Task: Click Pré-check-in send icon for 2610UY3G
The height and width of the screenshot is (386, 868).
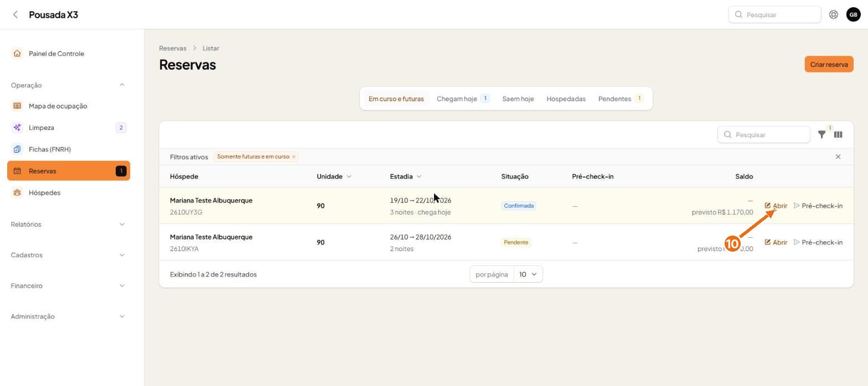Action: pyautogui.click(x=797, y=205)
